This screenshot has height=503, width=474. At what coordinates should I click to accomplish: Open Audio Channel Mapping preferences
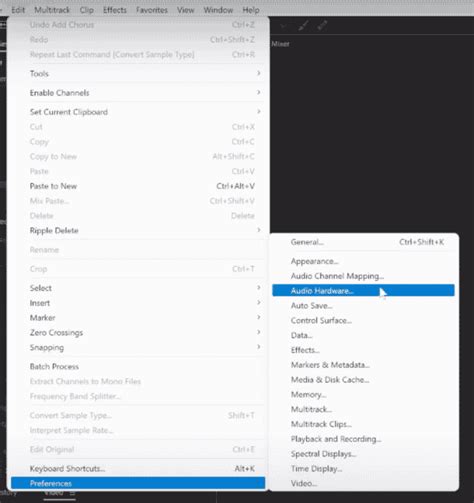coord(363,276)
